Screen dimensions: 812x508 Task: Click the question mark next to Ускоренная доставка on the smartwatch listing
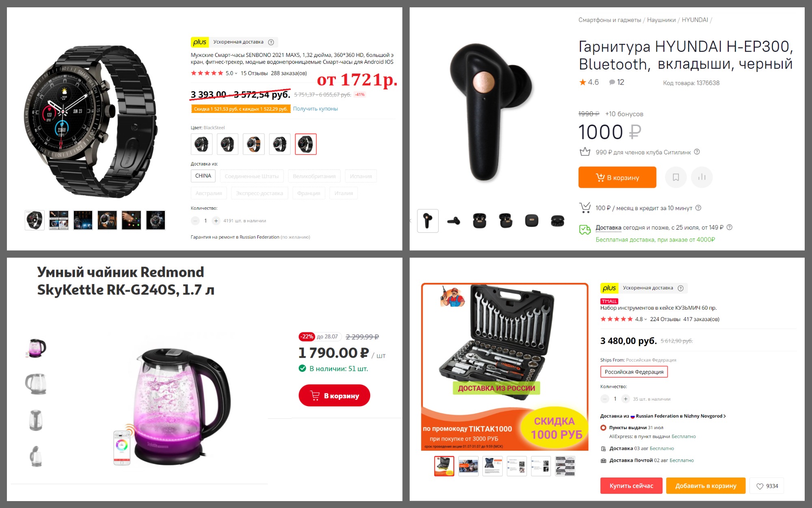[271, 42]
